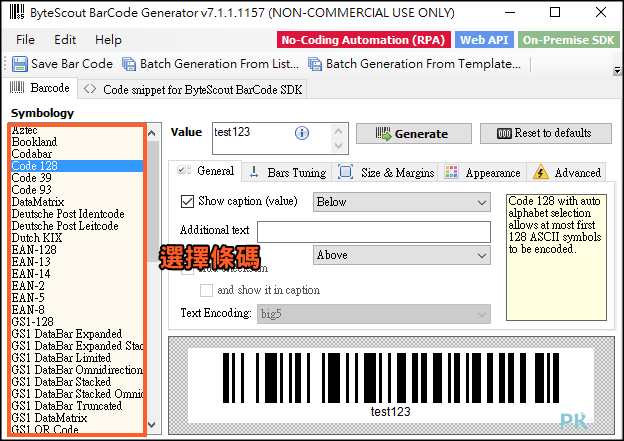The height and width of the screenshot is (441, 624).
Task: Click the Symbology list scrollbar thumb
Action: coord(153,201)
